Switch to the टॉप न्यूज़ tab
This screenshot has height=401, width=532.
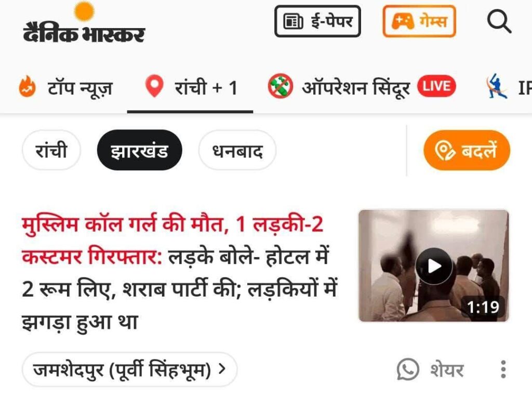pos(65,87)
